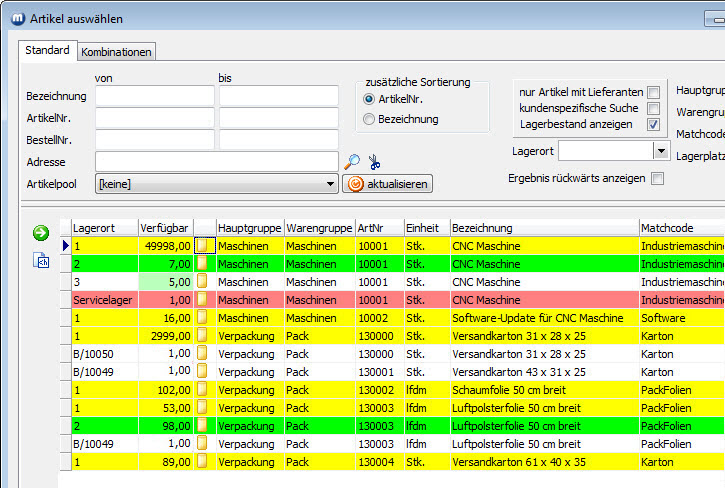Viewport: 725px width, 488px height.
Task: Expand the Lagerort dropdown list
Action: pos(660,151)
